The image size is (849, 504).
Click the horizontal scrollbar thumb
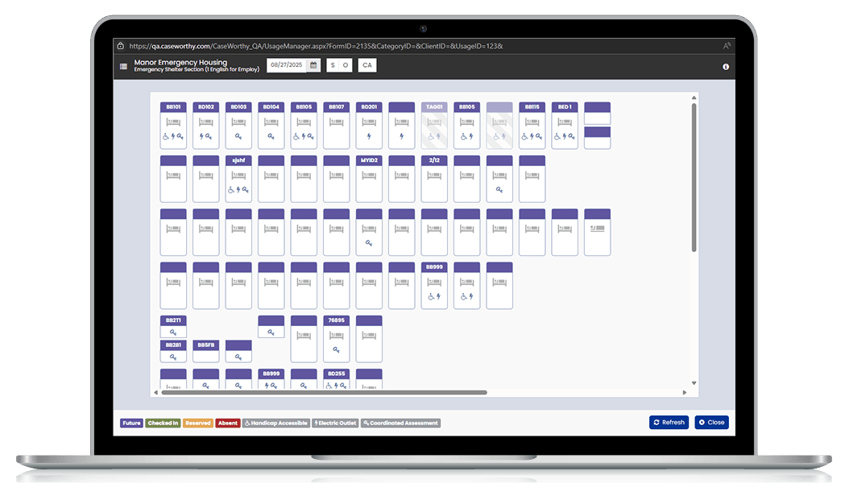[324, 392]
